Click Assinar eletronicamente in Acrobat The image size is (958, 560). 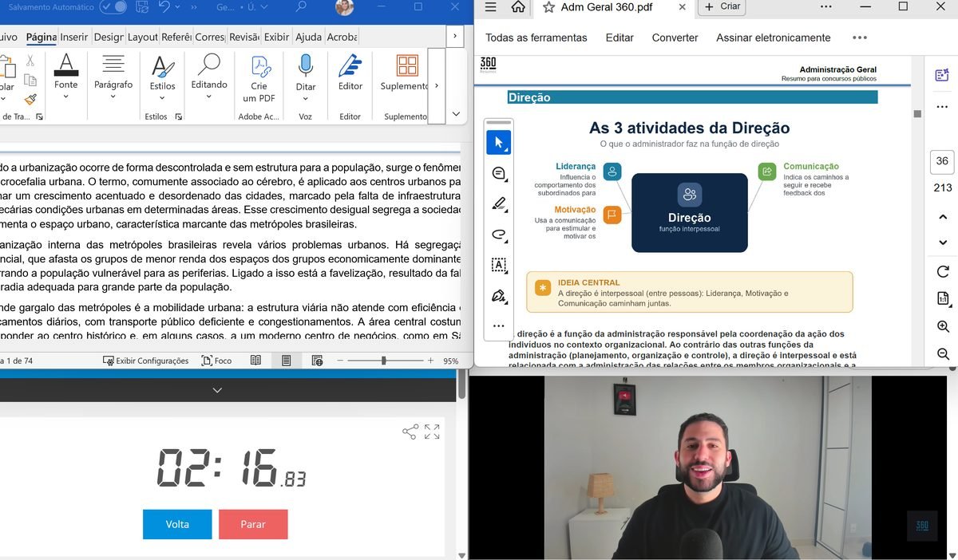pos(773,37)
